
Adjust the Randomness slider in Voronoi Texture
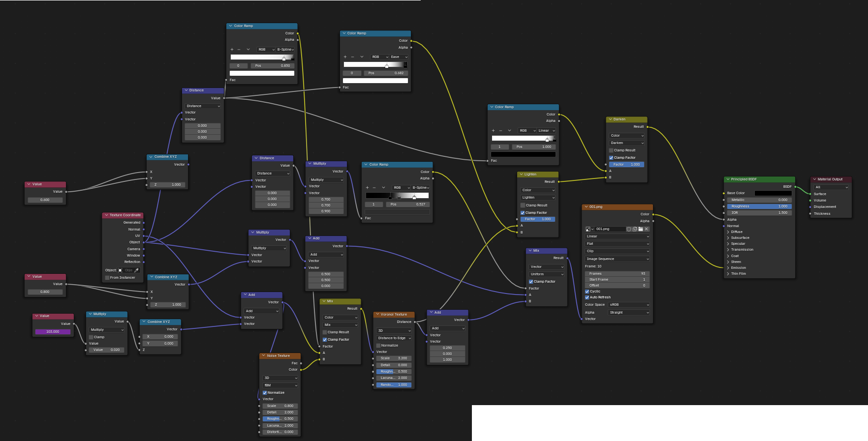394,385
